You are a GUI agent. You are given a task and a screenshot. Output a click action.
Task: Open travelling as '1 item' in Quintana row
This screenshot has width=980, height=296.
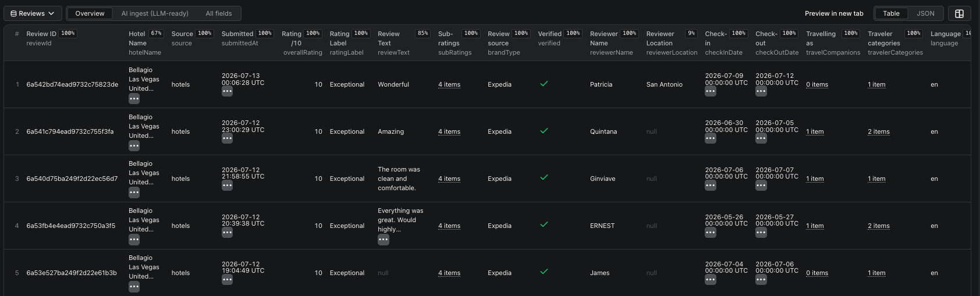(815, 131)
